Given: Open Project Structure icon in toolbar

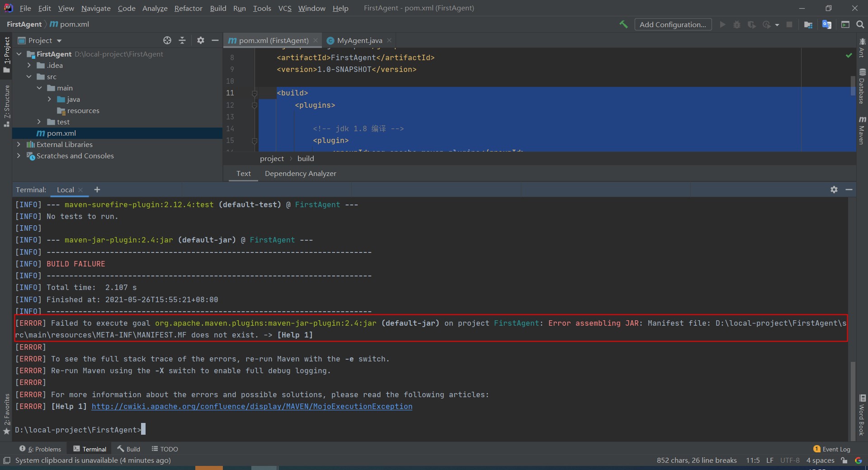Looking at the screenshot, I should 808,24.
